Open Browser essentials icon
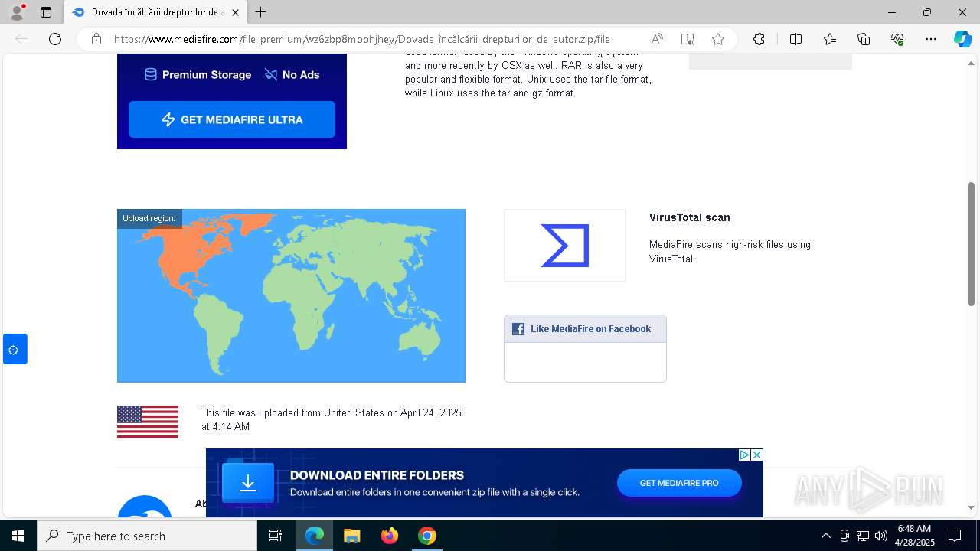 click(897, 39)
